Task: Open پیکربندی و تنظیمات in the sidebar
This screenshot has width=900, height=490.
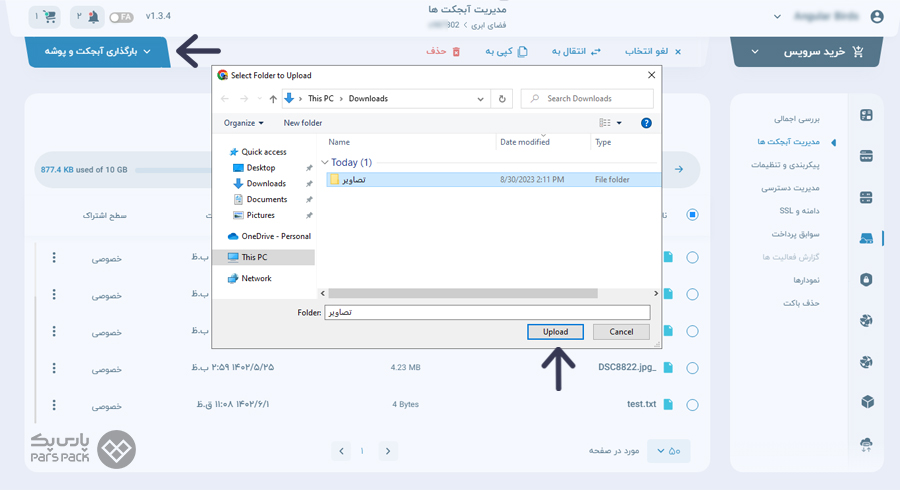Action: [785, 165]
